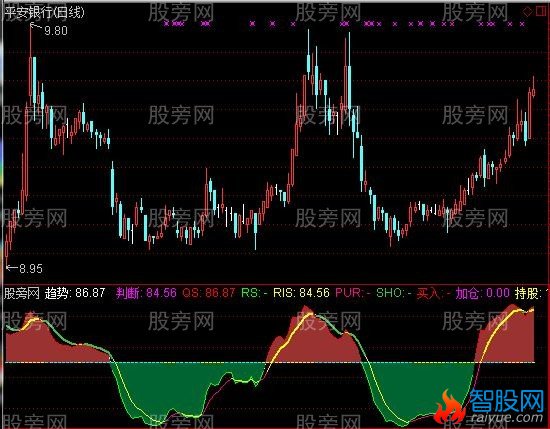
Task: Click the PUR: - indicator label
Action: point(353,293)
